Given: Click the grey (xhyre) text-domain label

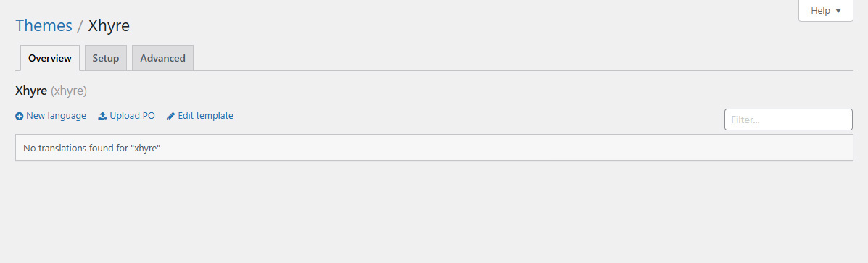Looking at the screenshot, I should 69,91.
